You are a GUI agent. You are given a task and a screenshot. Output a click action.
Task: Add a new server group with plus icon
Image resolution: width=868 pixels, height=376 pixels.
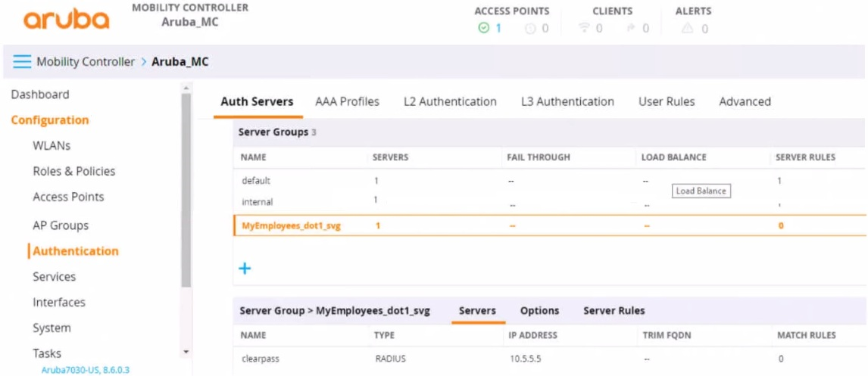point(245,269)
